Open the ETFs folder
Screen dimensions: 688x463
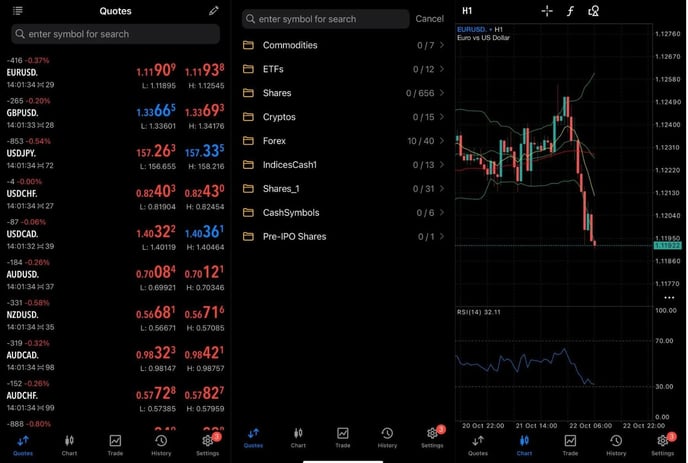[x=344, y=69]
